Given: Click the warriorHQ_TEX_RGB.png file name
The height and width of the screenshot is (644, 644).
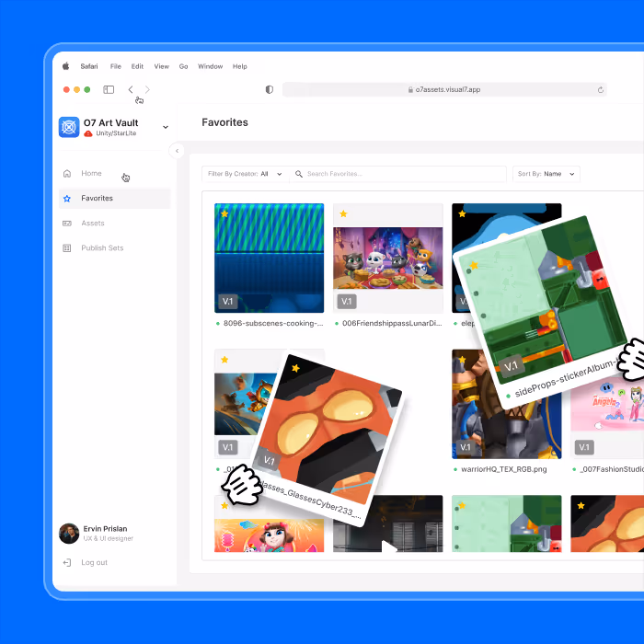Looking at the screenshot, I should 504,469.
